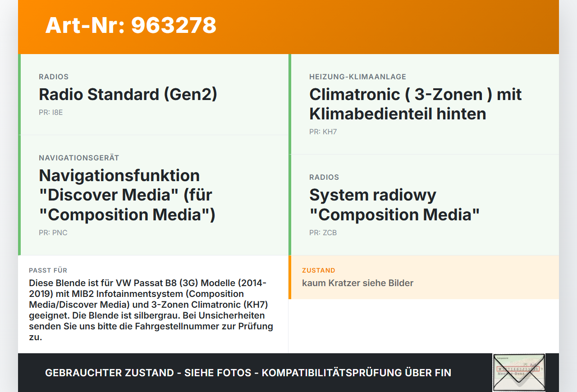Image resolution: width=577 pixels, height=392 pixels.
Task: Click the PR: KH7 code text
Action: (x=322, y=132)
